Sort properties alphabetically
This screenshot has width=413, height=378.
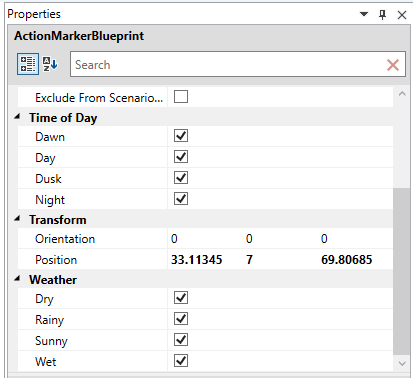pos(50,64)
